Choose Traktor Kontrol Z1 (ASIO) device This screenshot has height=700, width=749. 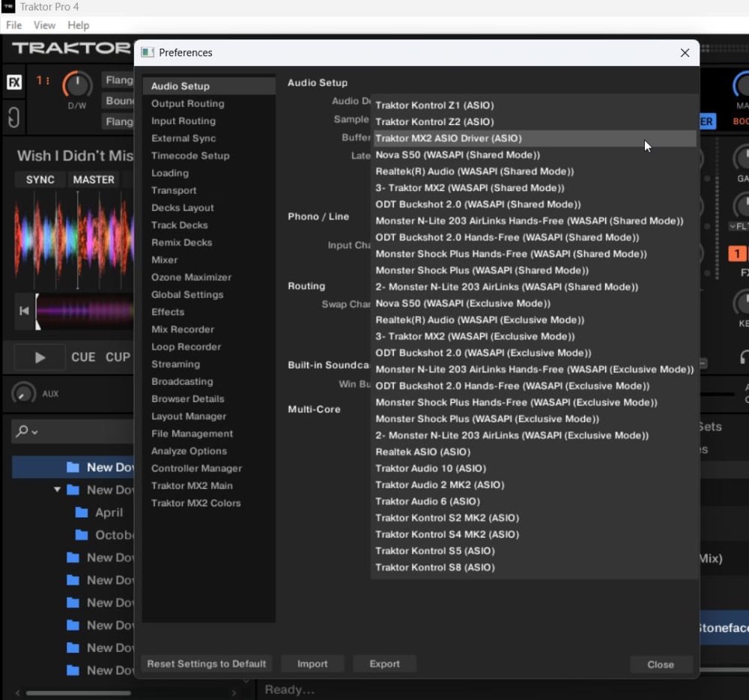coord(533,106)
